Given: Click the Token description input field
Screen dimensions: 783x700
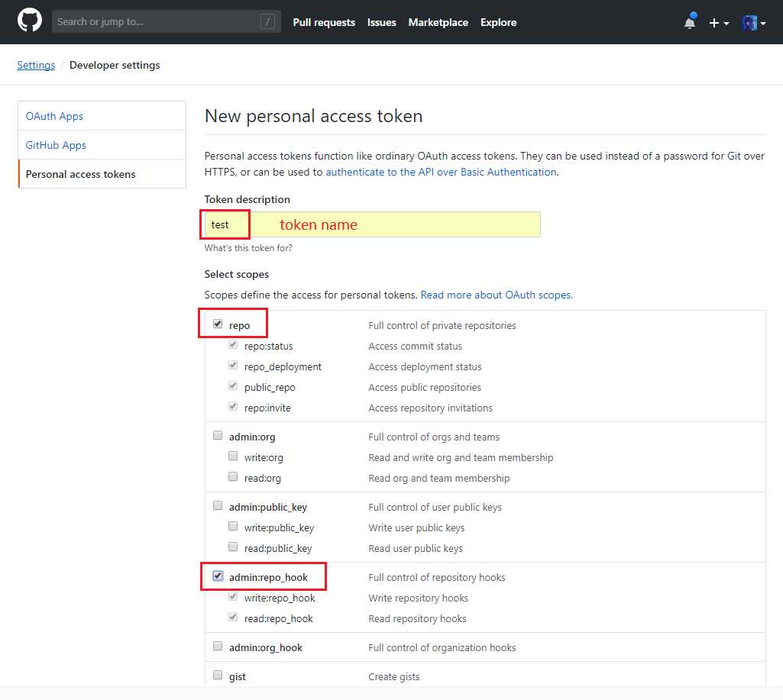Looking at the screenshot, I should click(x=372, y=224).
